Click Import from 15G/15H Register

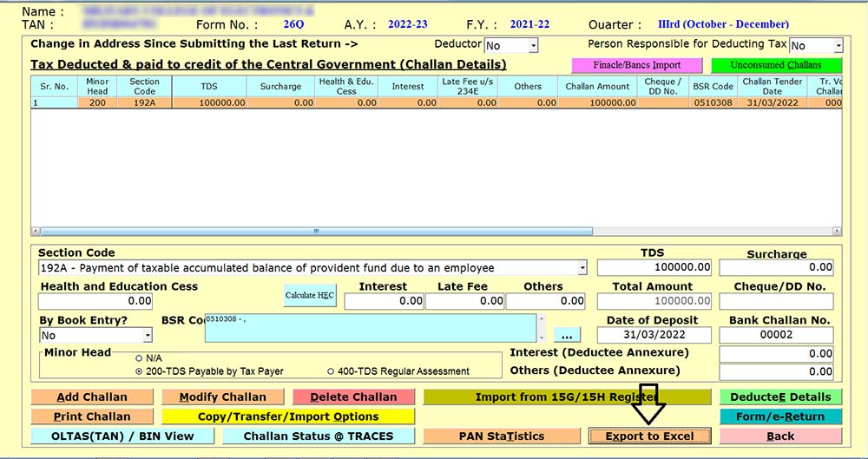click(566, 397)
